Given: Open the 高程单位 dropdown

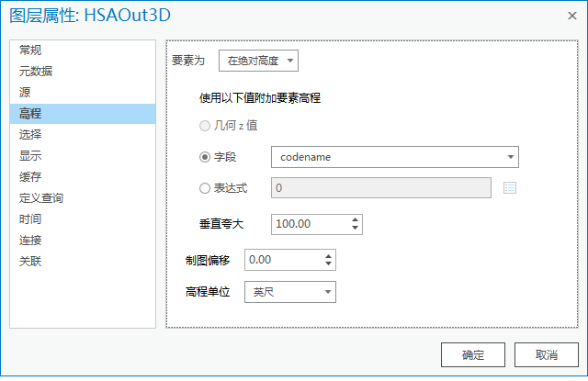Looking at the screenshot, I should pyautogui.click(x=289, y=292).
